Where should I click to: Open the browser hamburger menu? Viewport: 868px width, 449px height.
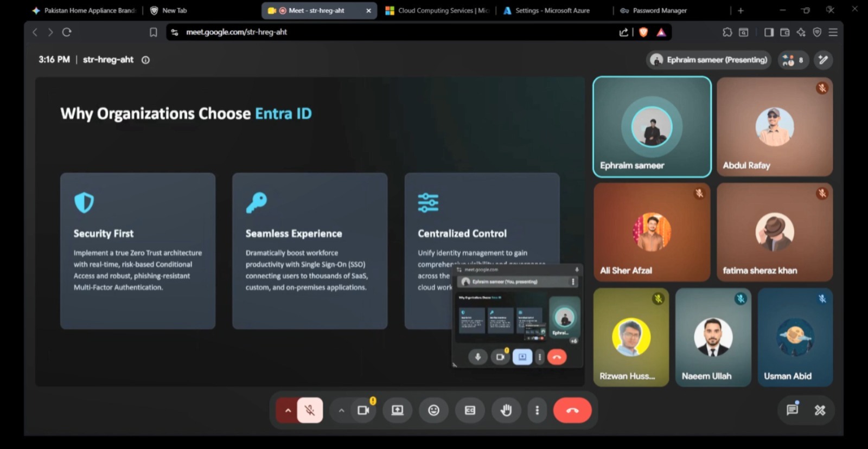click(833, 32)
